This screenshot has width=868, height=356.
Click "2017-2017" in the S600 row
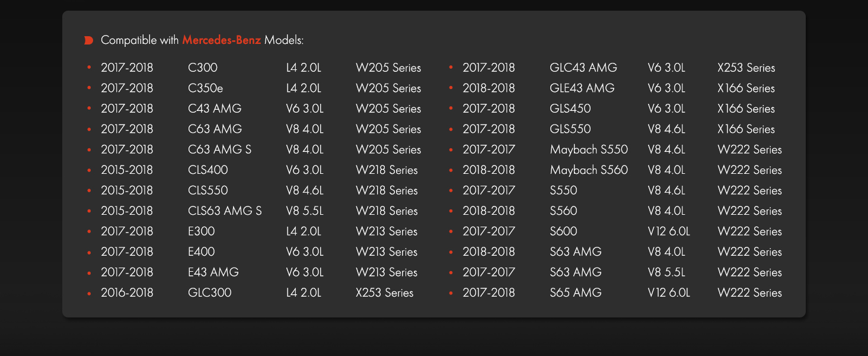(489, 231)
